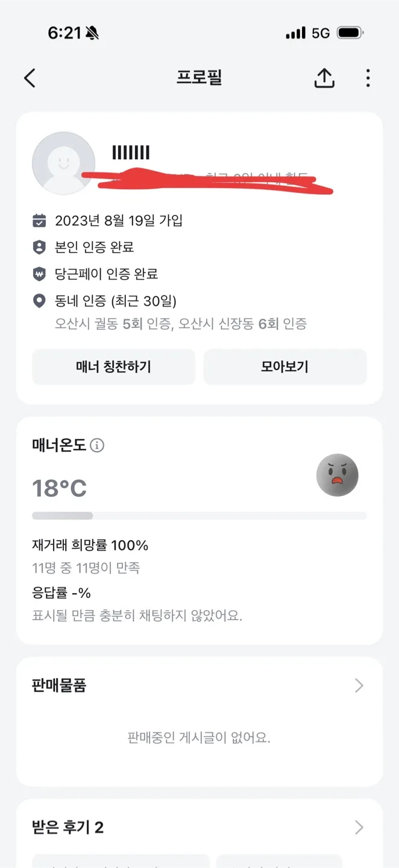Tap the manner temperature info icon
Viewport: 399px width, 868px height.
point(97,445)
